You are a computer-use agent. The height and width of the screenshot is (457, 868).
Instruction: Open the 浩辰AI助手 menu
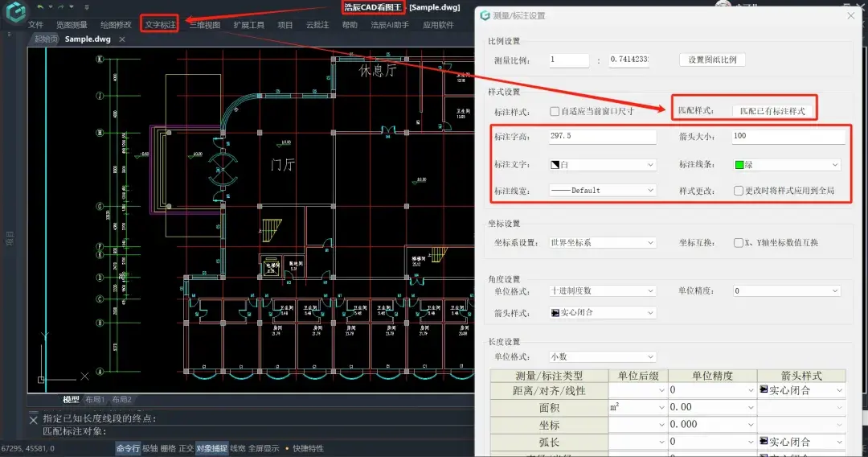[x=390, y=25]
